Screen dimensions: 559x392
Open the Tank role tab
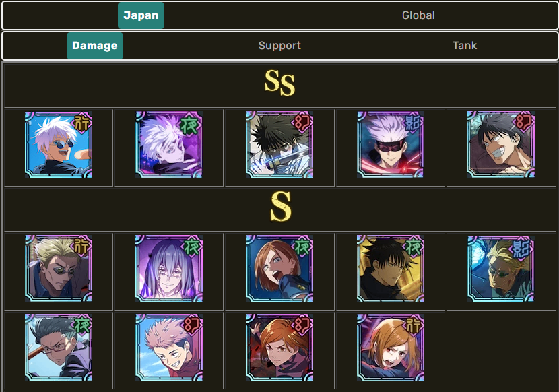point(465,46)
